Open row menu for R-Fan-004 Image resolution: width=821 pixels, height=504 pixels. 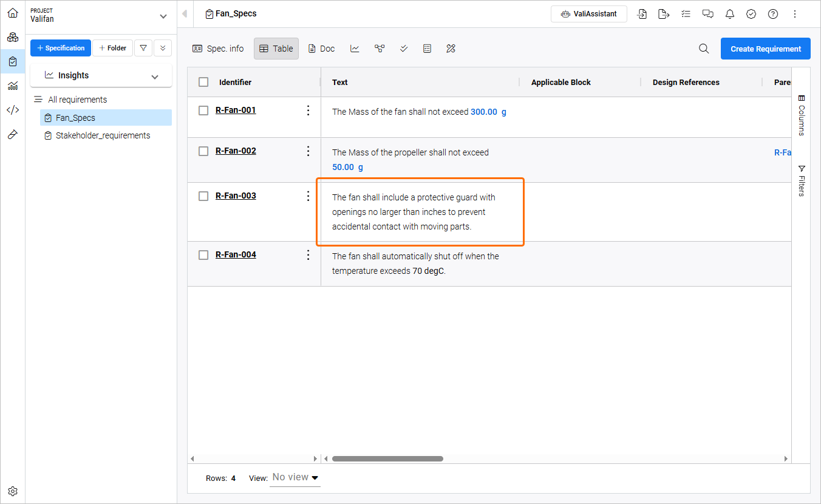click(308, 254)
